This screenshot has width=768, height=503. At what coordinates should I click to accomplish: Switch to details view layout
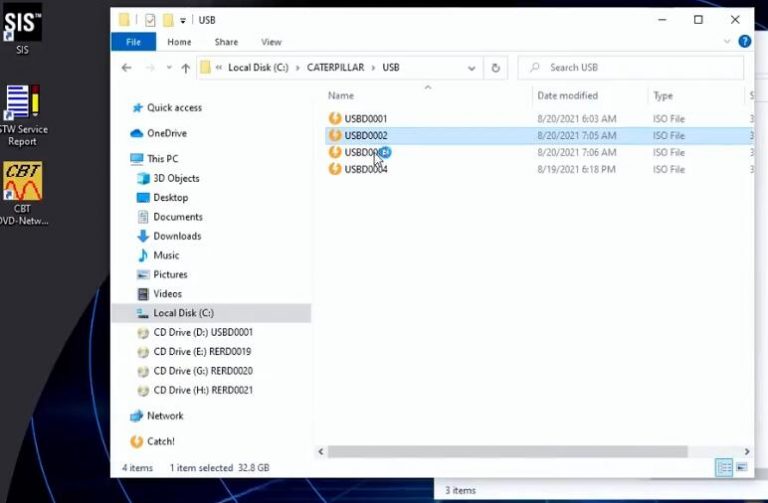(723, 468)
